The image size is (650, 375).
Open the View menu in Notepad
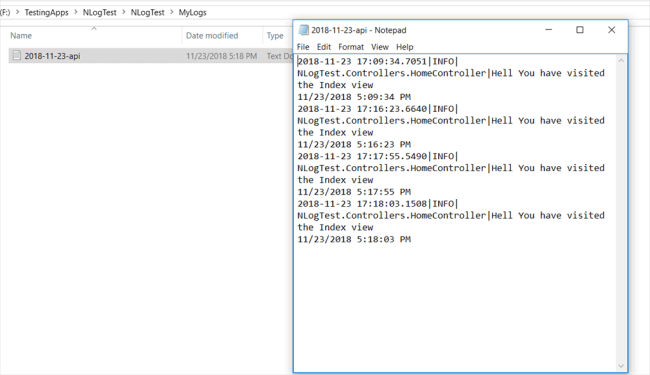(x=380, y=47)
